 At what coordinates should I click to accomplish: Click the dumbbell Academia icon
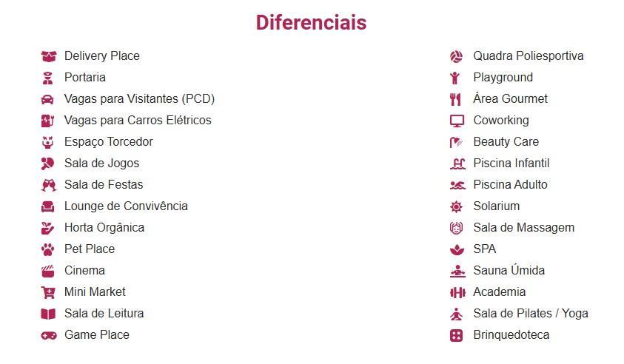click(457, 293)
